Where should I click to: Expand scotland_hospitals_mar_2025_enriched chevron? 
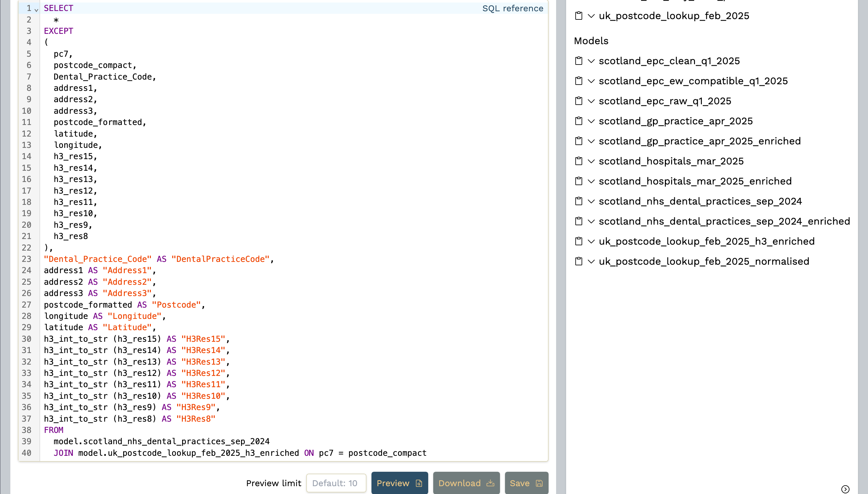[x=591, y=181]
